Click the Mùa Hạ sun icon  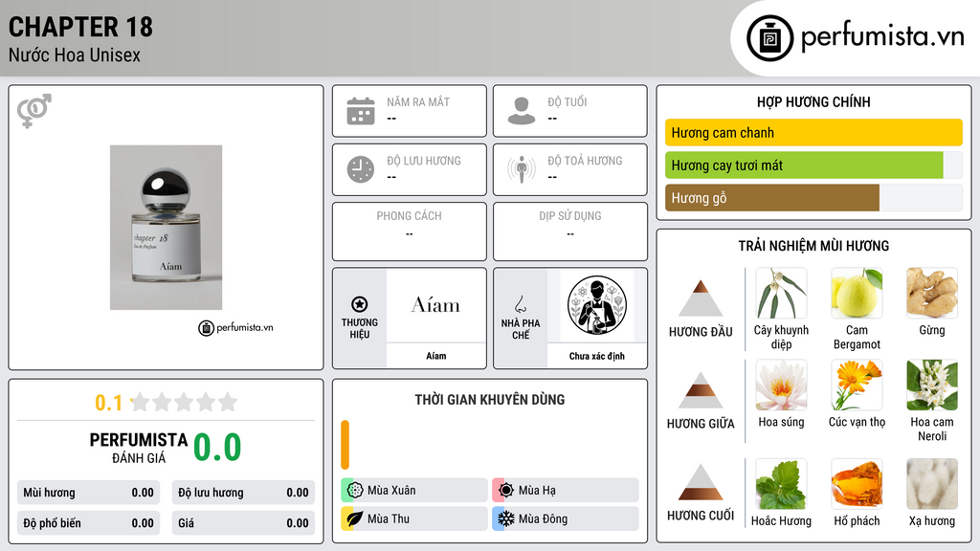tap(506, 491)
